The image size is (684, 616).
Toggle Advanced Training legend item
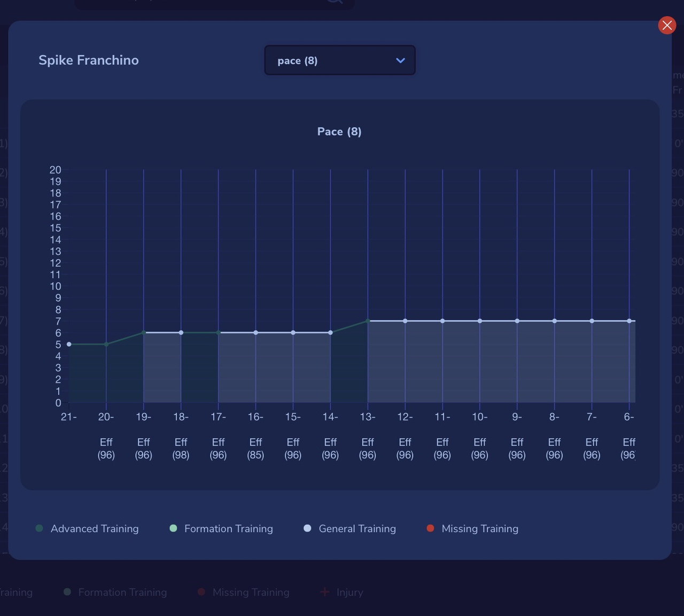click(87, 528)
